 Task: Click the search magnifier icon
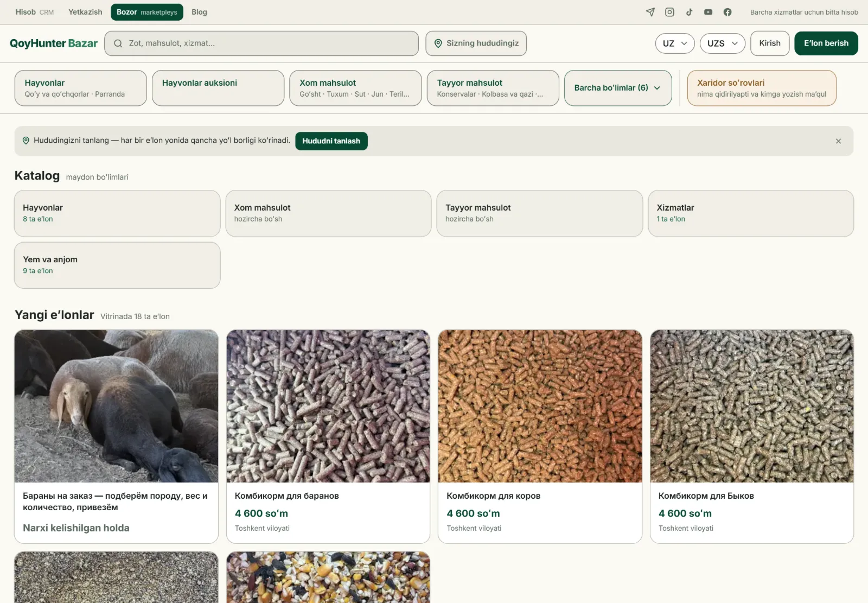pos(118,43)
